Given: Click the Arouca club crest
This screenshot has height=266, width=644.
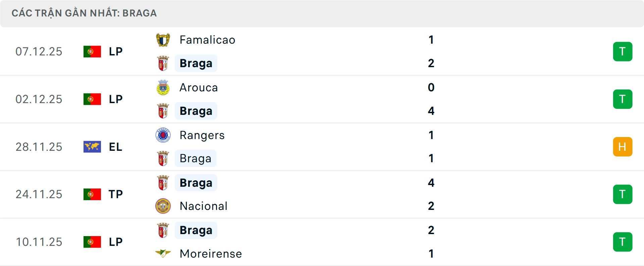Looking at the screenshot, I should pos(163,88).
